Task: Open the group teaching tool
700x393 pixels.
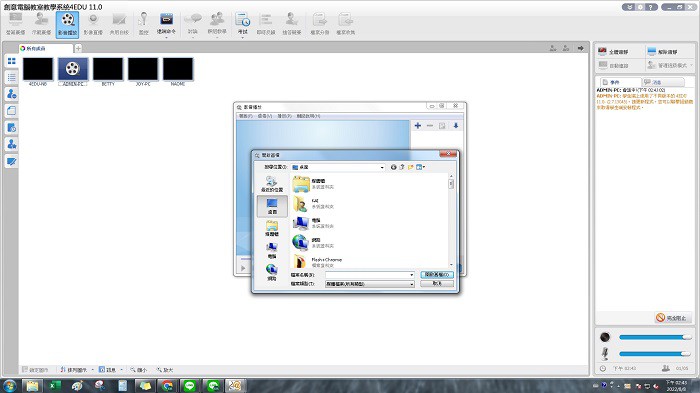Action: [217, 24]
